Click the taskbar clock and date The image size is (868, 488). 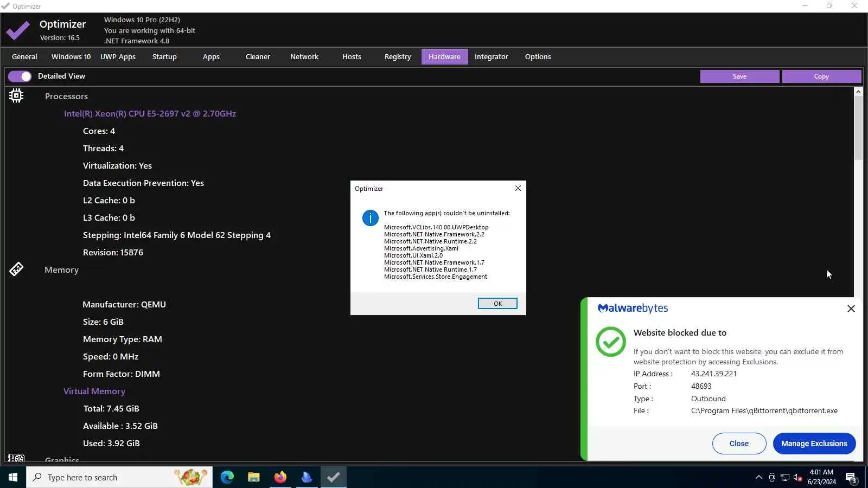tap(821, 477)
